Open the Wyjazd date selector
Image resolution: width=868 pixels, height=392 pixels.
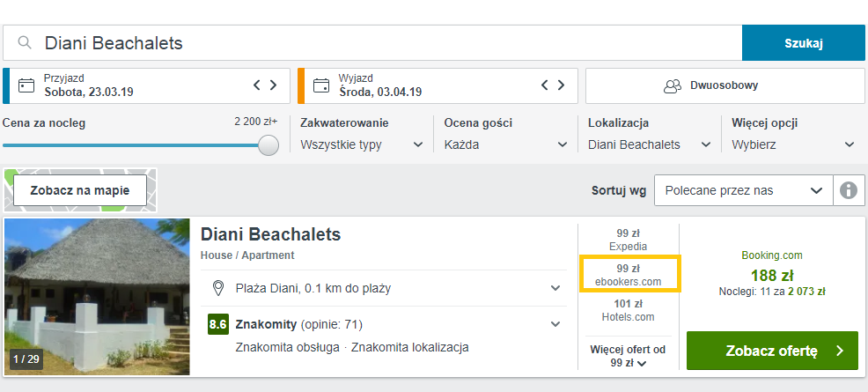click(x=438, y=85)
